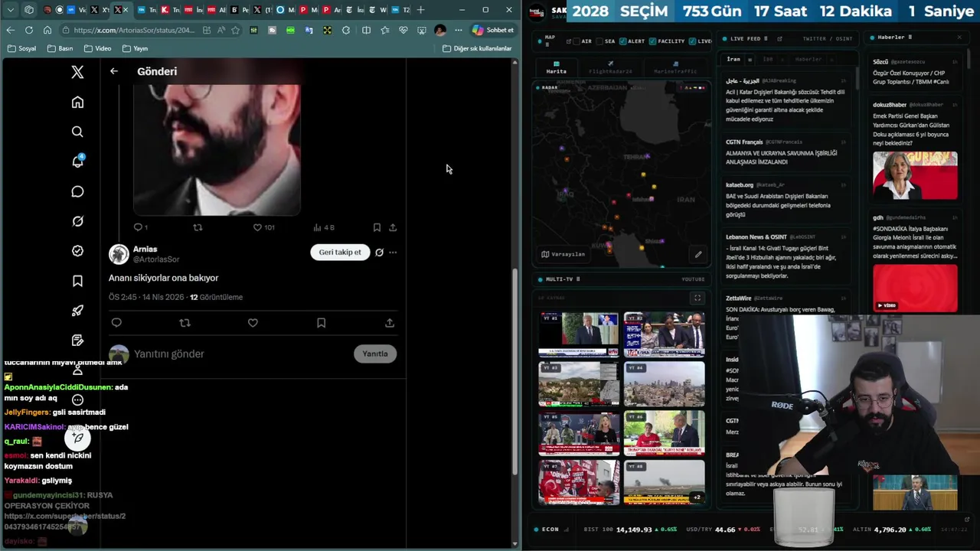
Task: Reply to the quoted post with 1 comment
Action: tap(139, 227)
